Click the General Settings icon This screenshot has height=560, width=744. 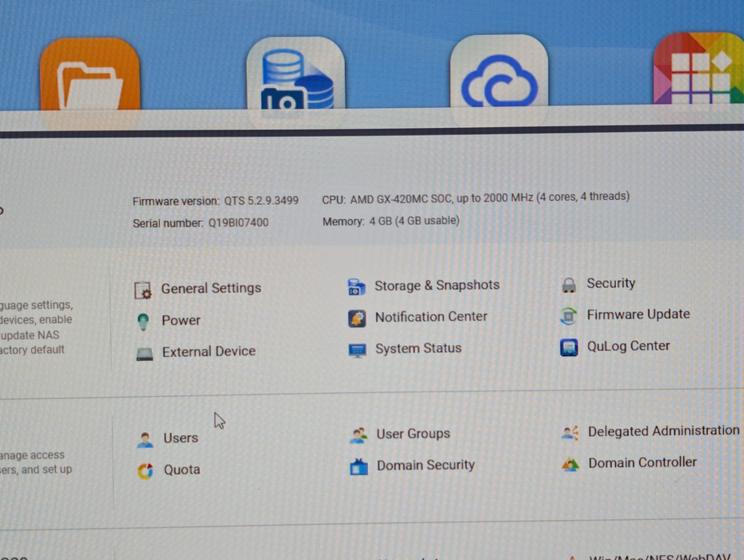pyautogui.click(x=143, y=290)
